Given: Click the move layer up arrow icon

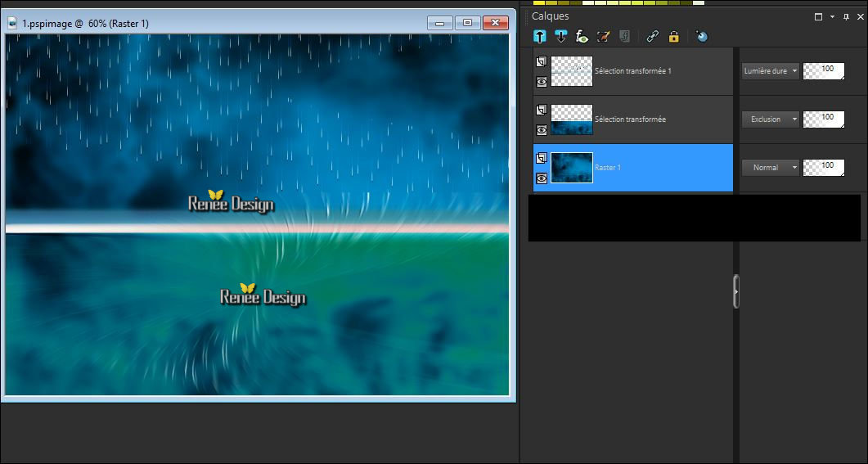Looking at the screenshot, I should point(540,37).
